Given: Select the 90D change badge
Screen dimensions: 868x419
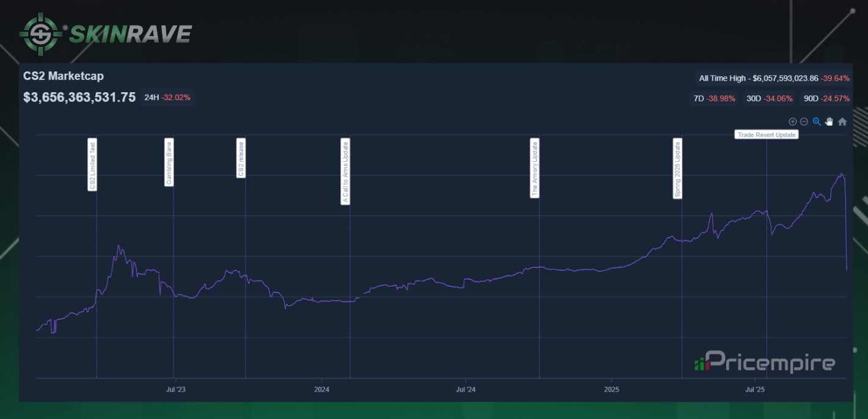Looking at the screenshot, I should 826,98.
